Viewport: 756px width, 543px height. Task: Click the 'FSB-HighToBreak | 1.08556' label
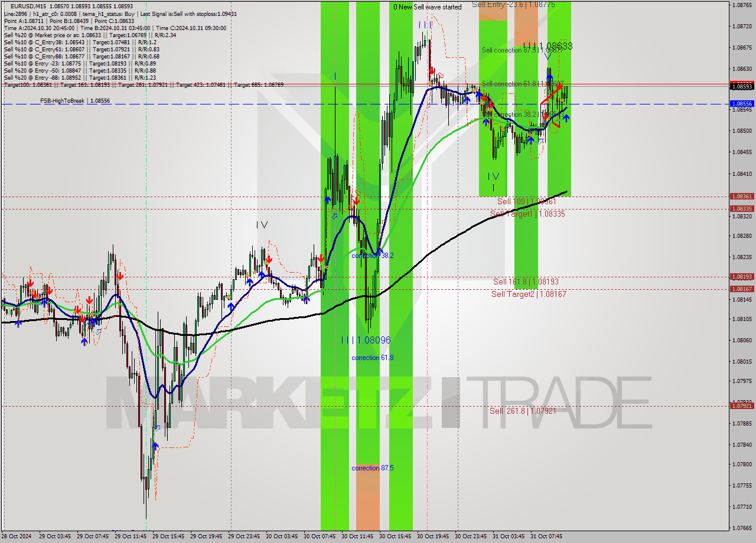[75, 101]
